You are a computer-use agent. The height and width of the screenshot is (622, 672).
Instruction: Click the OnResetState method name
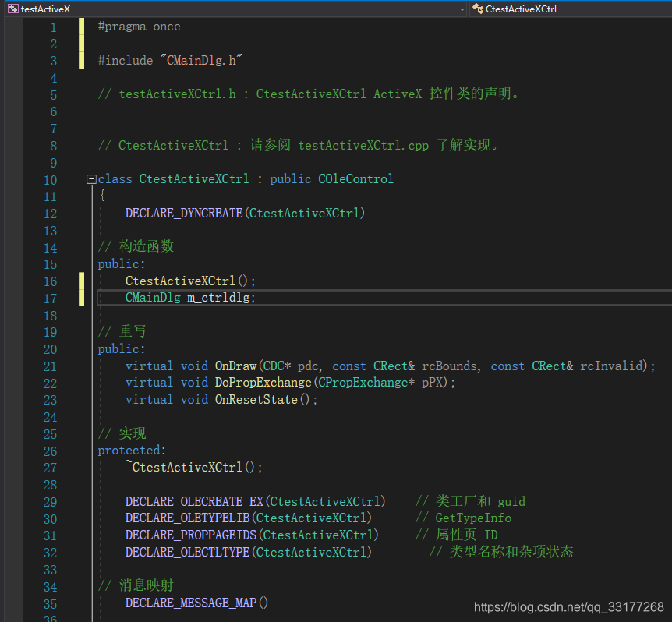click(x=256, y=400)
